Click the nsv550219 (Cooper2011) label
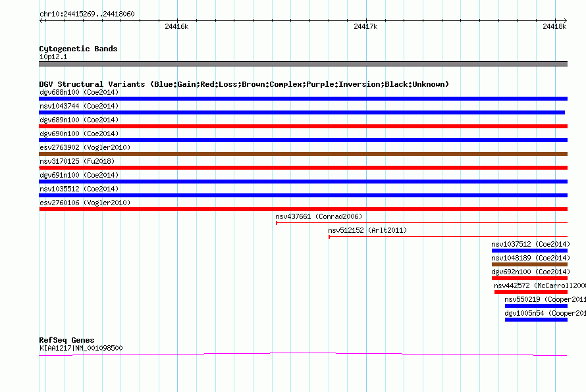Image resolution: width=586 pixels, height=392 pixels. click(545, 299)
